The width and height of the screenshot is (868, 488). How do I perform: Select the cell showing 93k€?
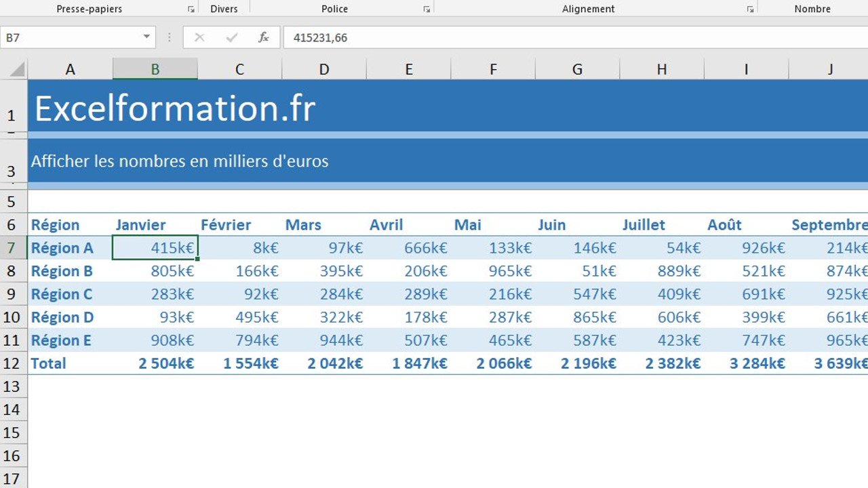pos(155,317)
